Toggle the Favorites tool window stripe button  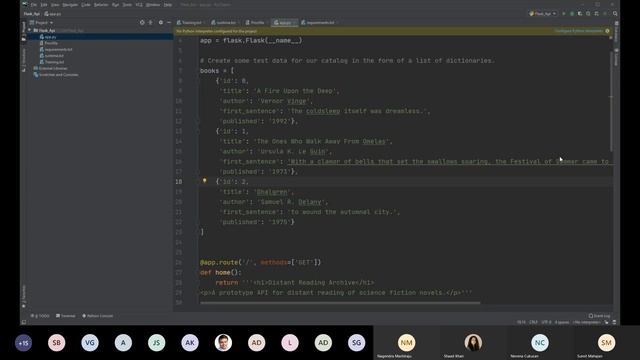(24, 296)
